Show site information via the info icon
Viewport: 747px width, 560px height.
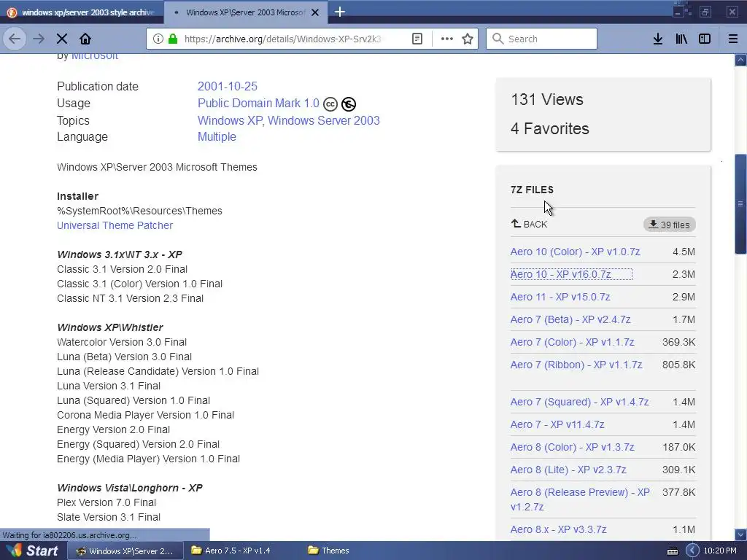pos(158,39)
